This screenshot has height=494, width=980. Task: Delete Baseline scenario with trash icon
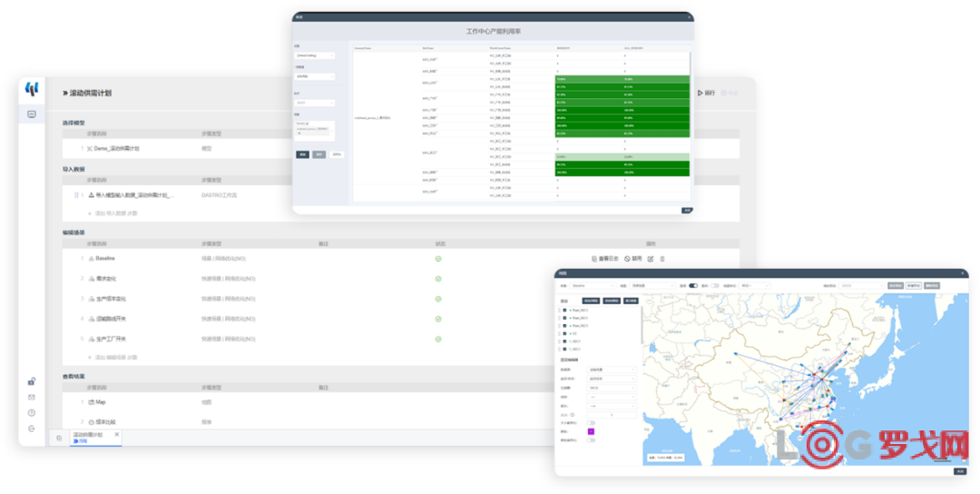662,259
